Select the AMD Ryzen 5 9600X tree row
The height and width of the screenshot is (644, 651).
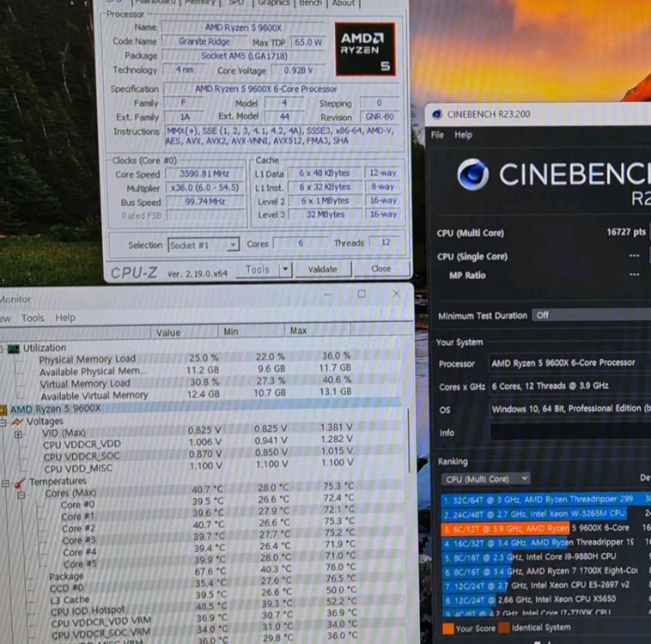point(199,408)
